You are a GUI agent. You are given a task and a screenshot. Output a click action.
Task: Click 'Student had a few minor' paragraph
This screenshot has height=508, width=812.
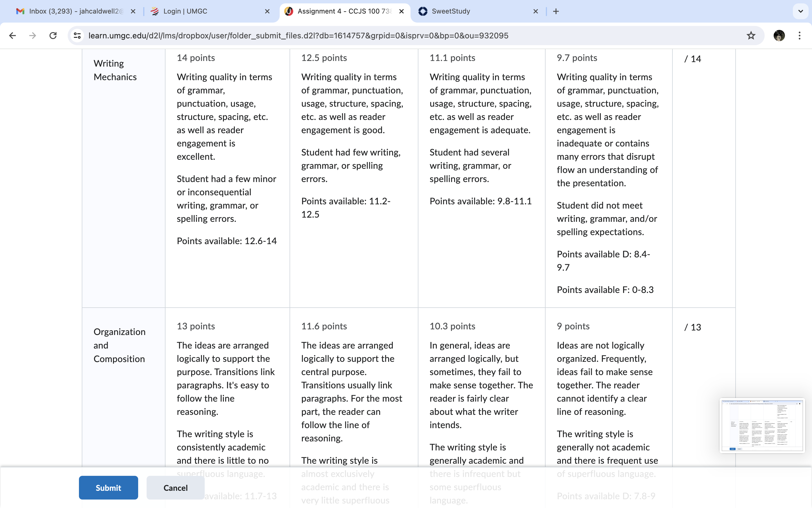226,199
